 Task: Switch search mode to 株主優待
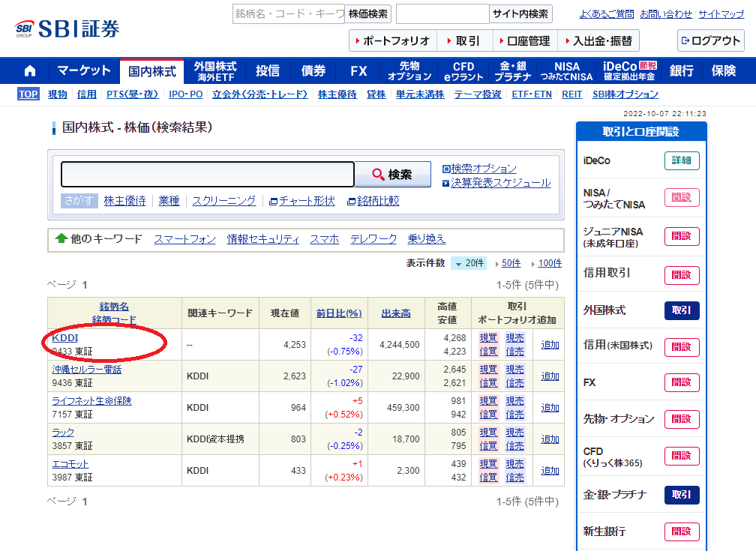coord(124,199)
